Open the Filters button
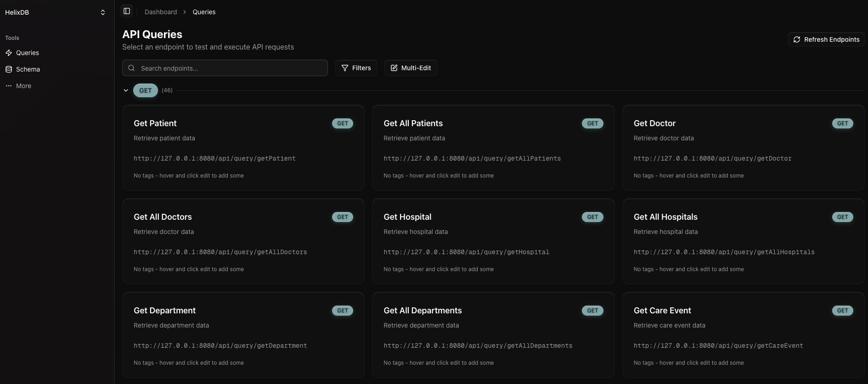 [x=356, y=68]
